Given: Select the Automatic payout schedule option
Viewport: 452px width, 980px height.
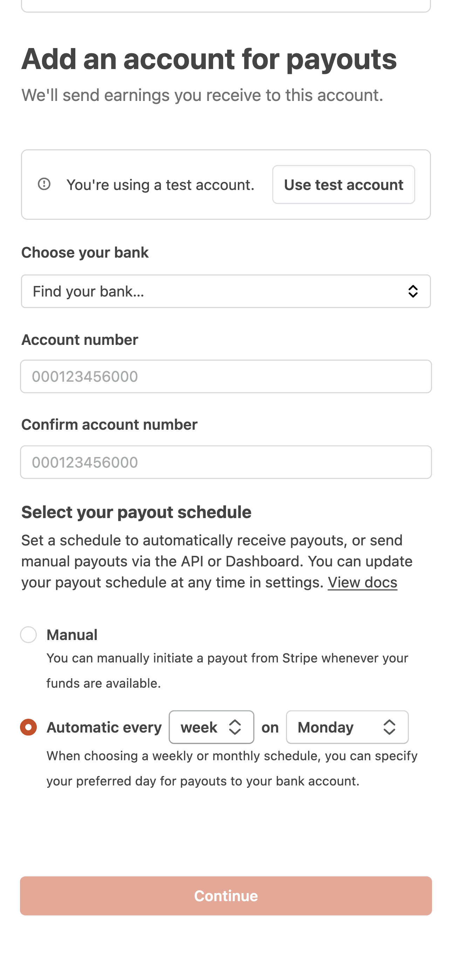Looking at the screenshot, I should [x=28, y=727].
